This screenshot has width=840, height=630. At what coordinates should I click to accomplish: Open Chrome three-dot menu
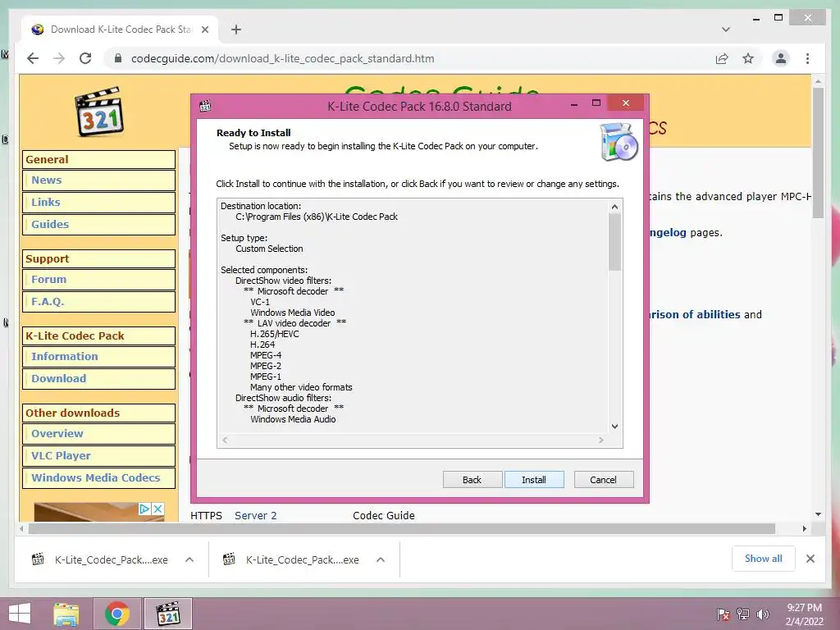[x=807, y=58]
